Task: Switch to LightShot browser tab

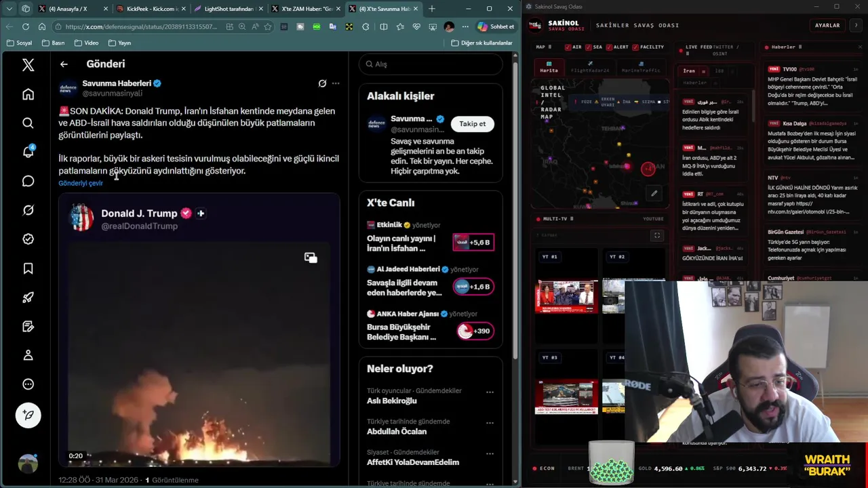Action: [x=229, y=9]
